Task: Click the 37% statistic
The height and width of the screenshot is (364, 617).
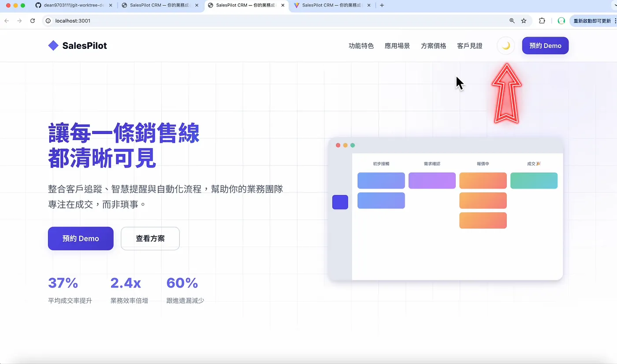Action: pos(63,282)
